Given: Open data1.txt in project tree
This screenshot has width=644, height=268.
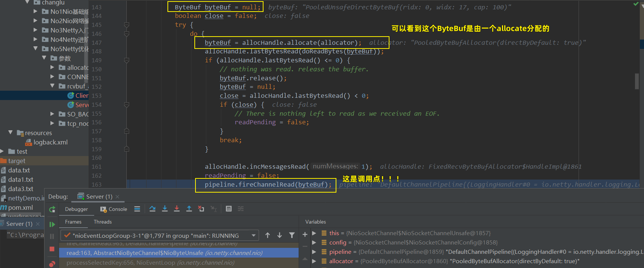Looking at the screenshot, I should coord(21,180).
